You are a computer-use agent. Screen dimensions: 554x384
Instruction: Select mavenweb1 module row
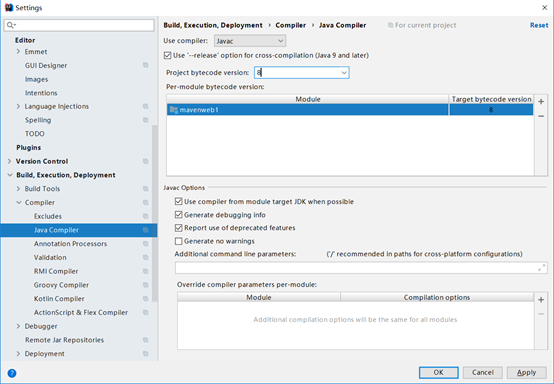click(x=350, y=110)
